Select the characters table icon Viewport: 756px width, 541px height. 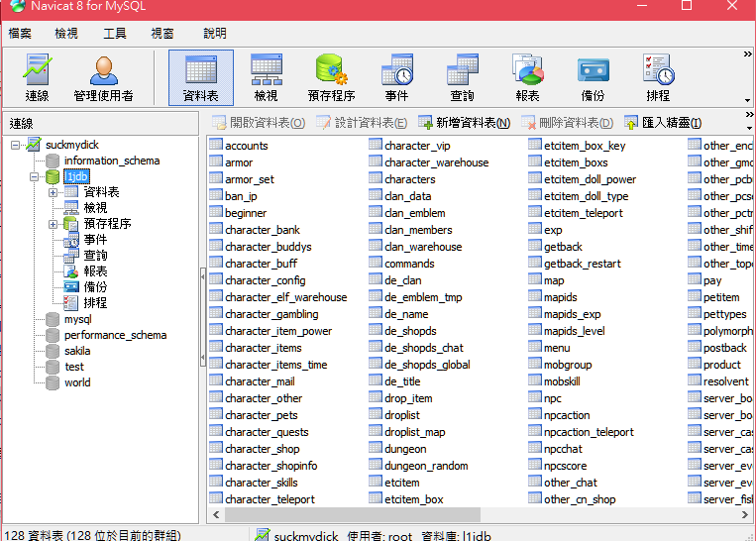pos(376,178)
